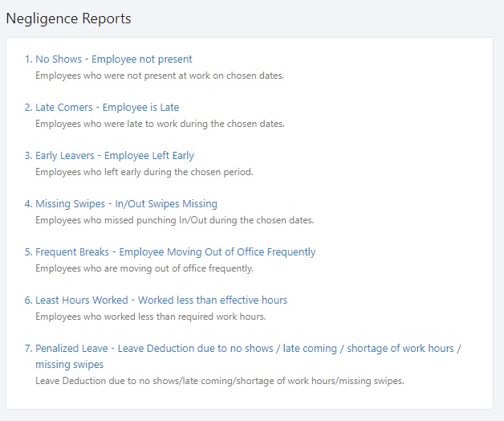Open Early Leavers - Employee Left Early report
This screenshot has width=504, height=421.
109,156
